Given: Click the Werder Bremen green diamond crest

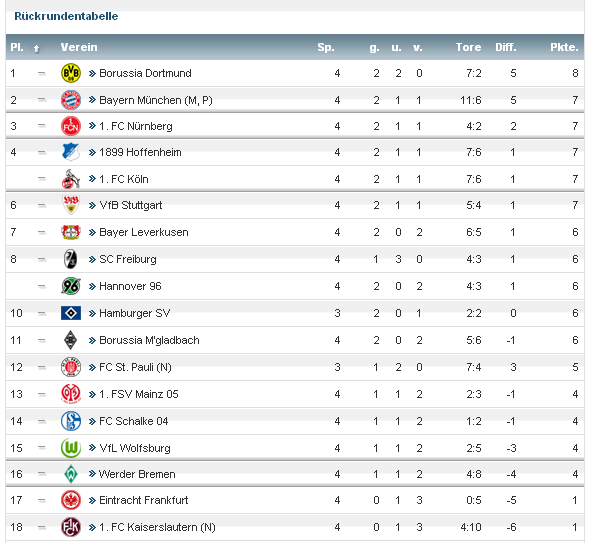Looking at the screenshot, I should (x=71, y=474).
